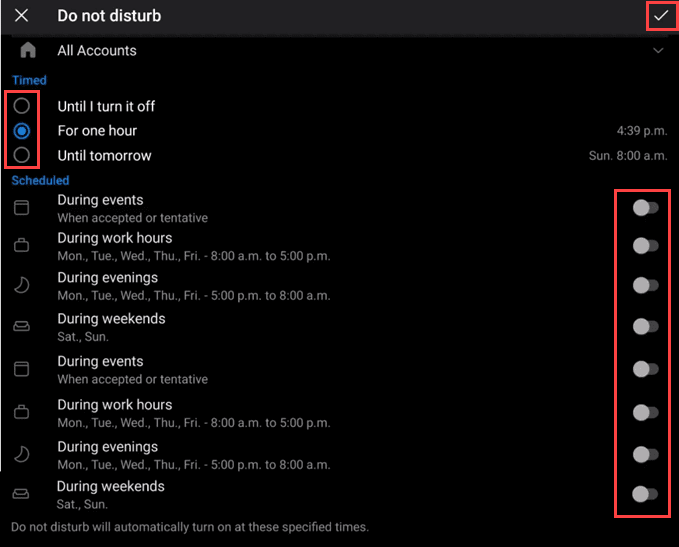The width and height of the screenshot is (679, 547).
Task: Enable the second During work hours switch
Action: (646, 412)
